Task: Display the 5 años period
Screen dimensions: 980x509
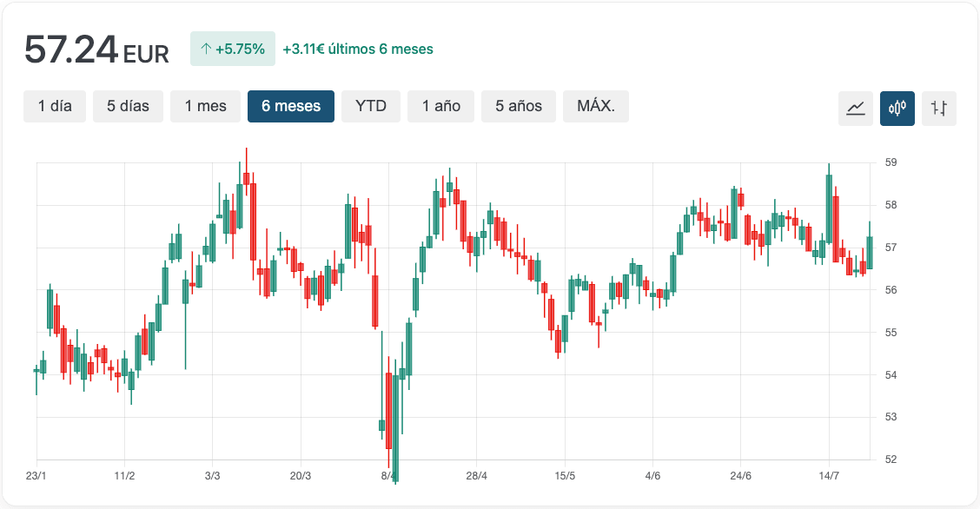Action: [x=519, y=106]
